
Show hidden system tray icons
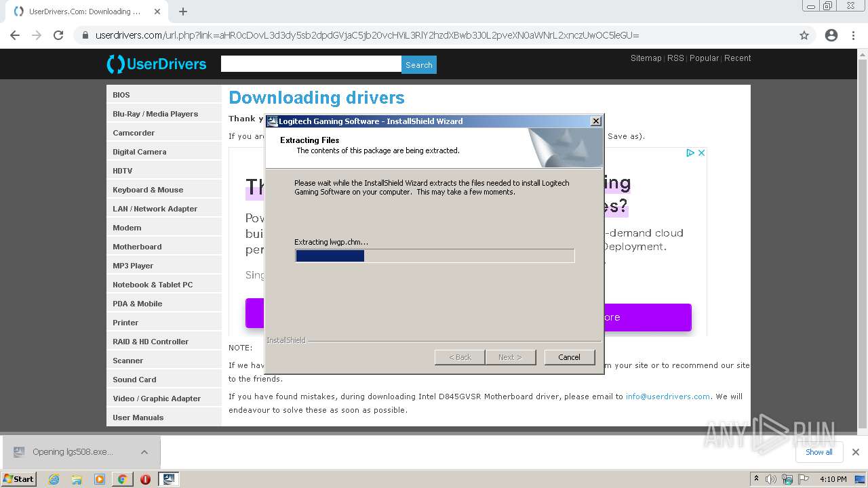[756, 479]
